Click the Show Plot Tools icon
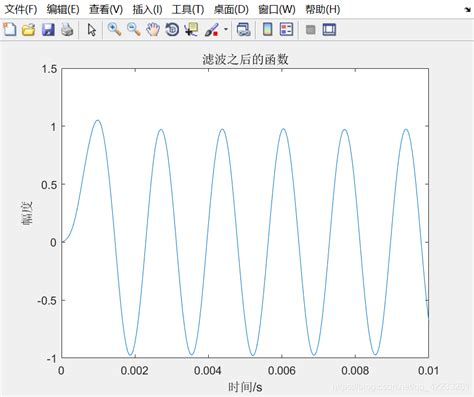 pyautogui.click(x=329, y=30)
